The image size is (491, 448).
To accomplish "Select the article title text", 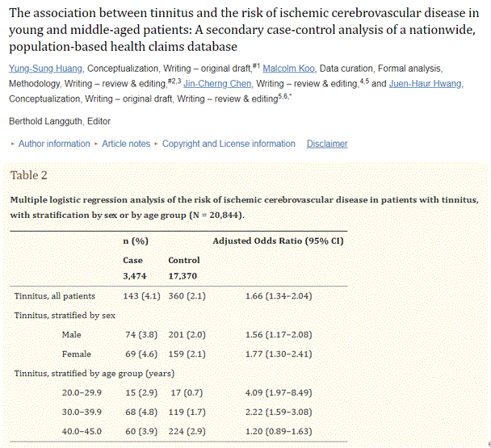I will [x=244, y=30].
